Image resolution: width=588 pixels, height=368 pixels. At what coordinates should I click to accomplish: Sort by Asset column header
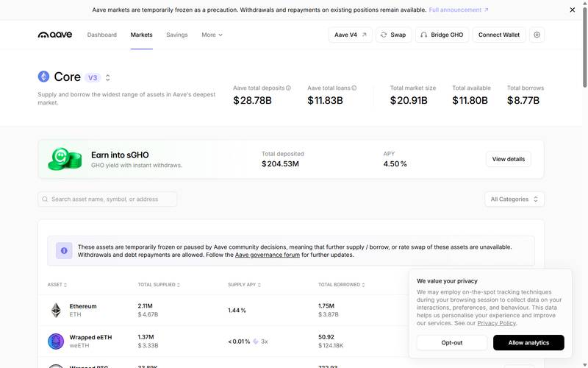tap(57, 285)
